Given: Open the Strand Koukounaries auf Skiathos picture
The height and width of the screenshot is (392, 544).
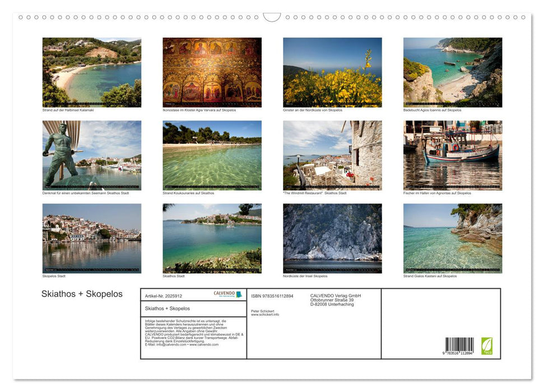Looking at the screenshot, I should coord(212,155).
